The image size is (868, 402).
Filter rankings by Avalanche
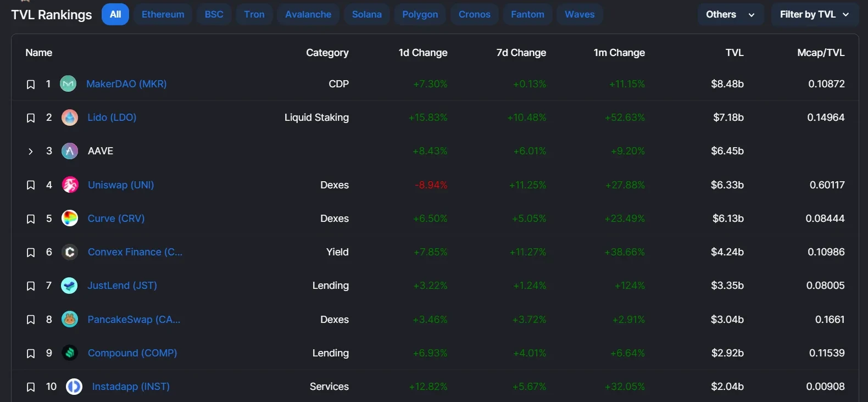tap(308, 14)
